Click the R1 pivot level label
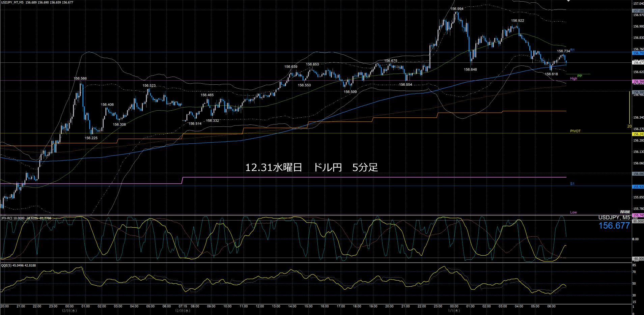Screen dimensions: 644x315 [572, 50]
